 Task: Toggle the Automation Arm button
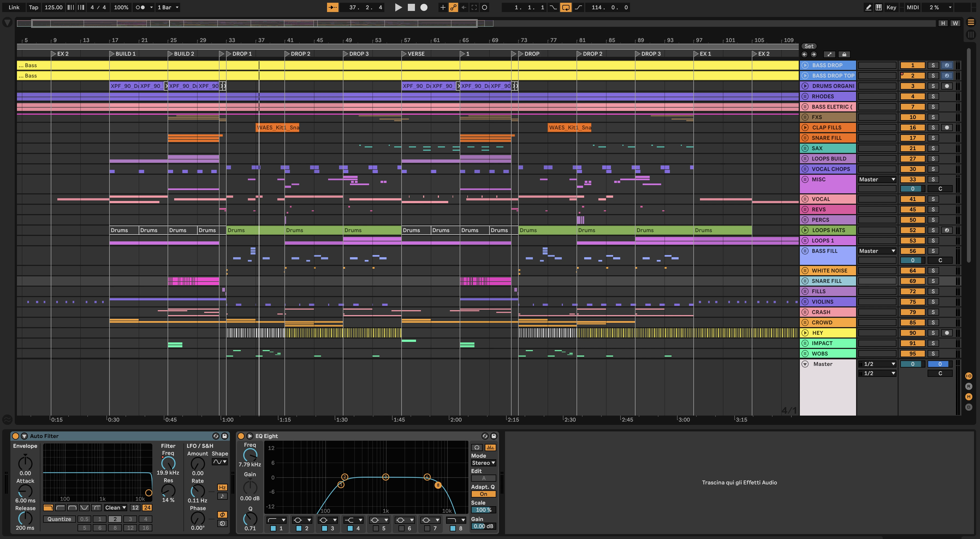point(453,7)
